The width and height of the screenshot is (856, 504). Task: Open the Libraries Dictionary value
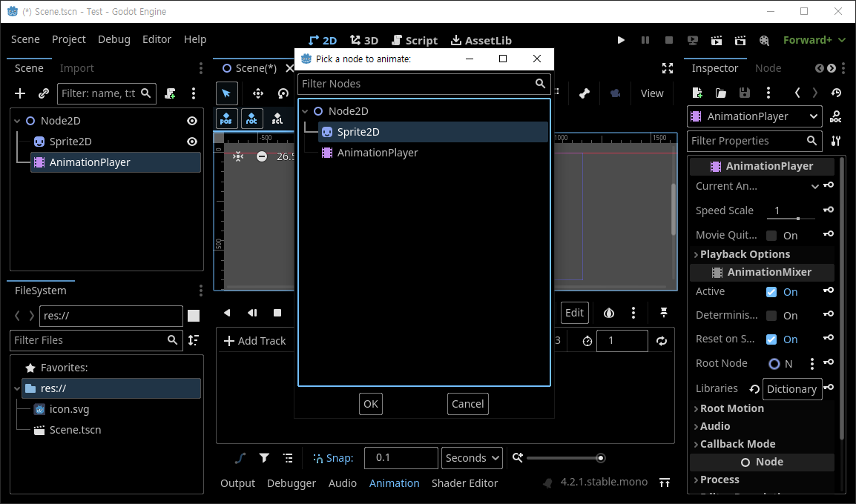point(791,389)
